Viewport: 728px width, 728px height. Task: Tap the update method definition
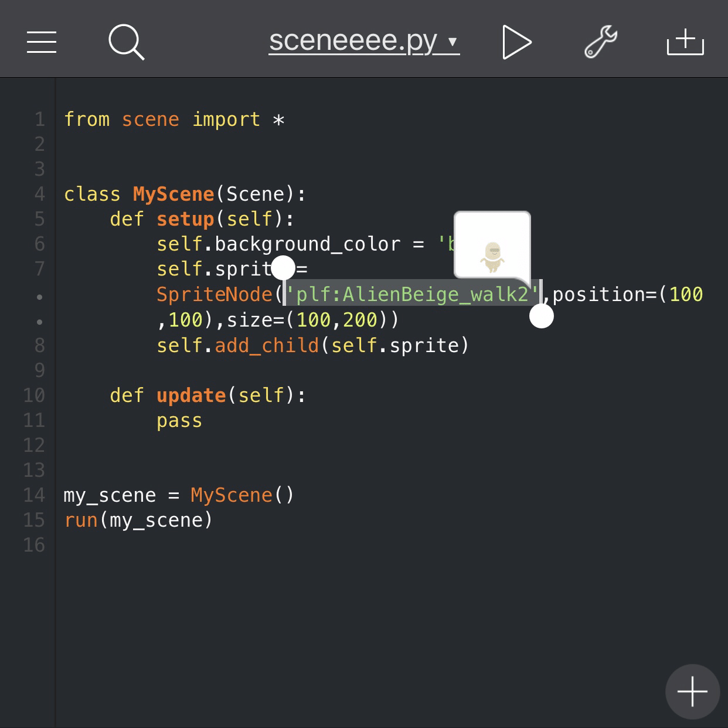point(191,395)
